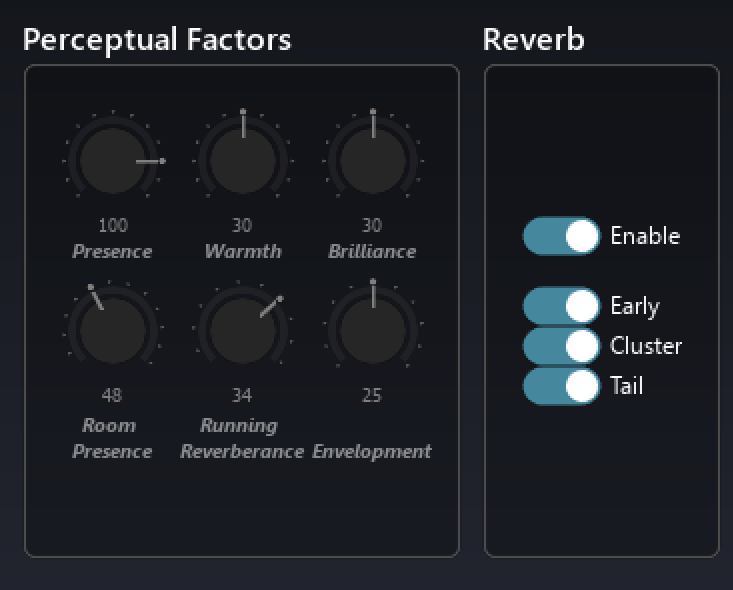Click the Warmth knob dial
Screen dimensions: 733x590
pyautogui.click(x=242, y=161)
